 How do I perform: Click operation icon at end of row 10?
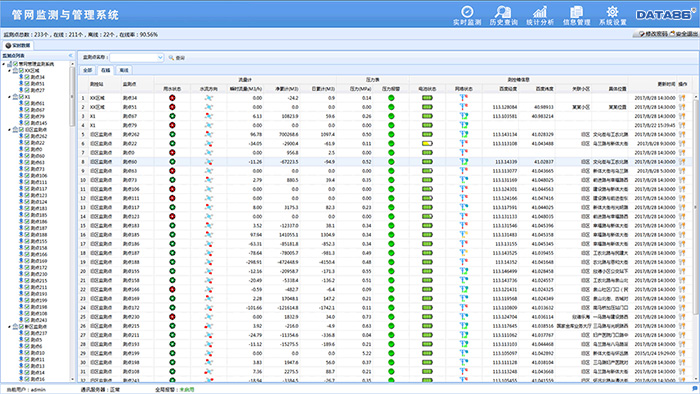pos(682,180)
